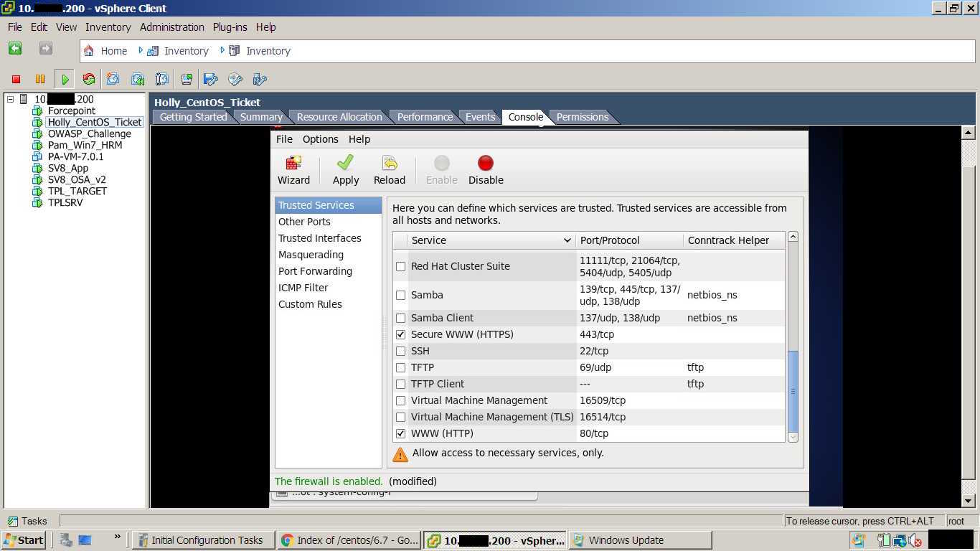Click the services list scrollbar thumb
980x551 pixels.
(793, 390)
